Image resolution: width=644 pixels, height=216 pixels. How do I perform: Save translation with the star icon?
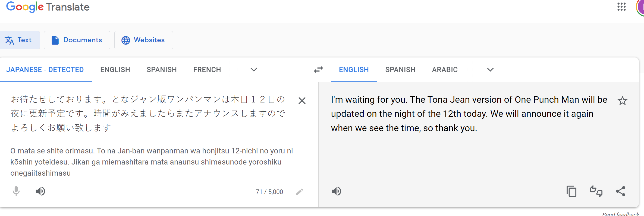(622, 101)
